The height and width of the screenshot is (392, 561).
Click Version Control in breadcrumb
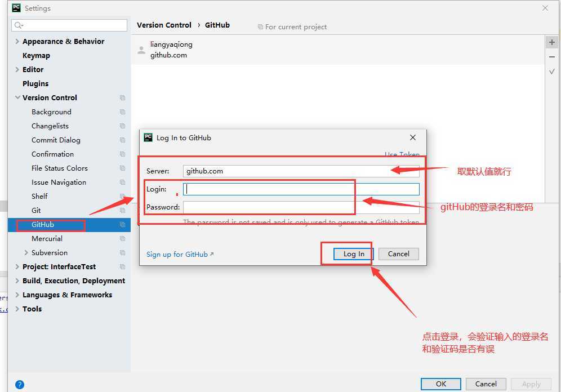click(x=164, y=25)
